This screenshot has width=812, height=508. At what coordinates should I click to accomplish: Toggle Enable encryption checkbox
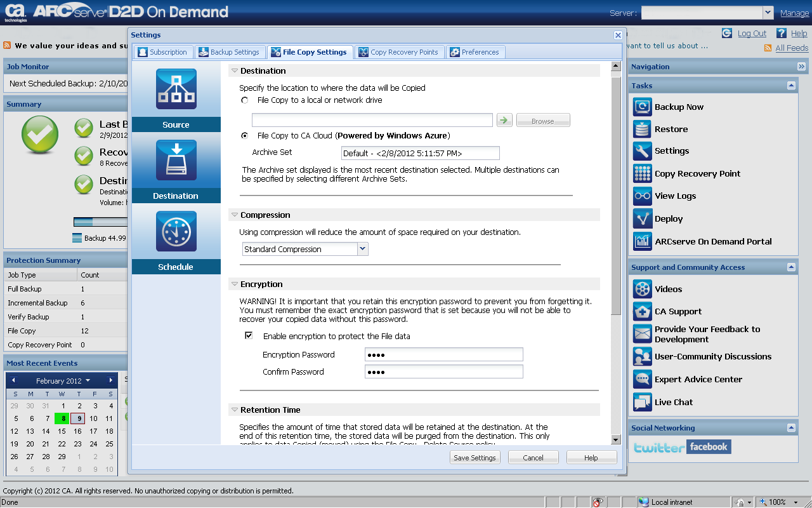pos(249,336)
